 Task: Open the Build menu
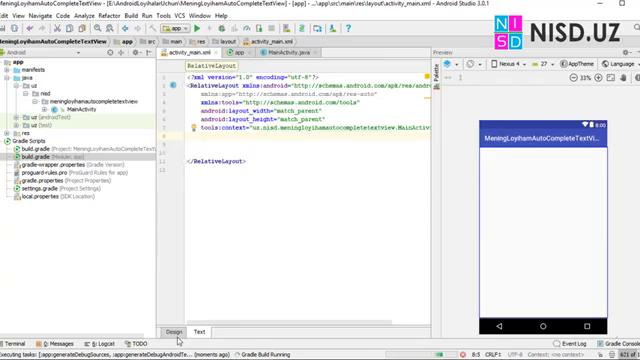(x=131, y=16)
